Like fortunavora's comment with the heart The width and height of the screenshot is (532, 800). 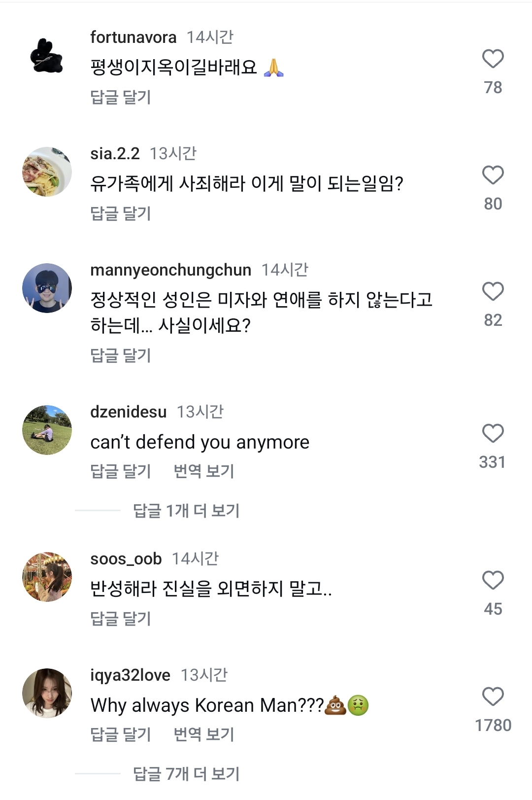click(x=493, y=59)
